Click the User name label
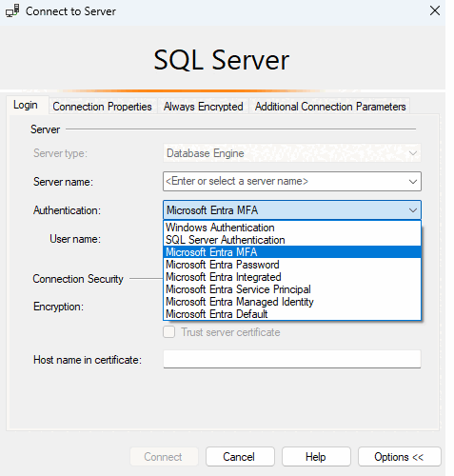454x476 pixels. pyautogui.click(x=75, y=239)
